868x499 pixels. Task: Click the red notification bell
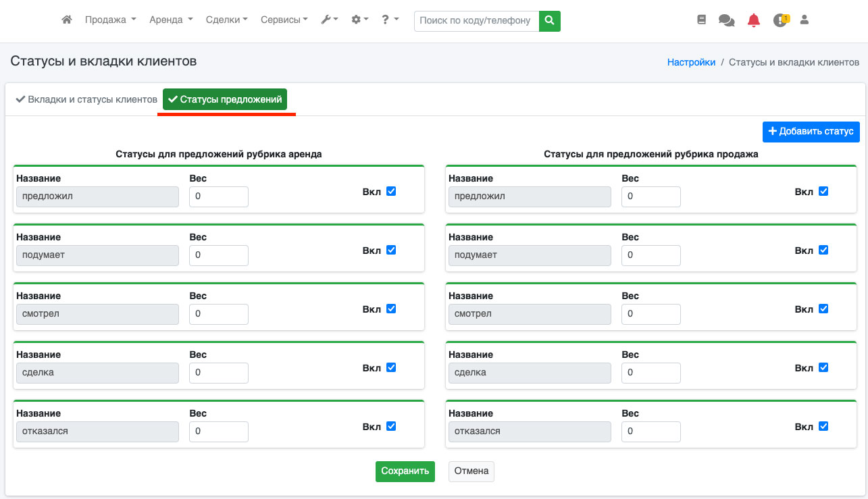[753, 20]
